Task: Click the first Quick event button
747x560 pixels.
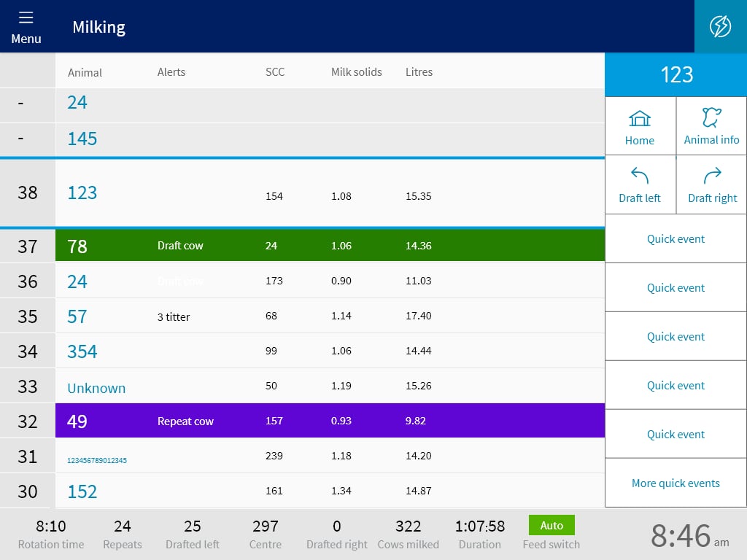Action: [x=676, y=238]
